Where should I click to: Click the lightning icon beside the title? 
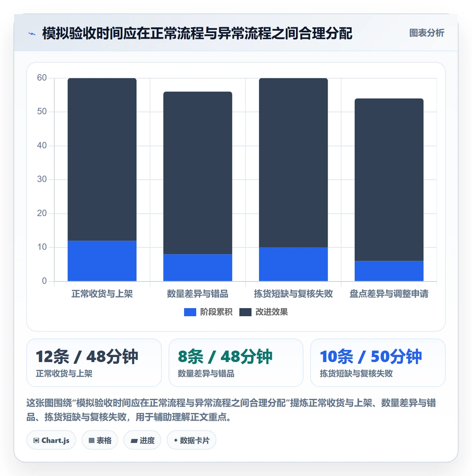(x=32, y=34)
